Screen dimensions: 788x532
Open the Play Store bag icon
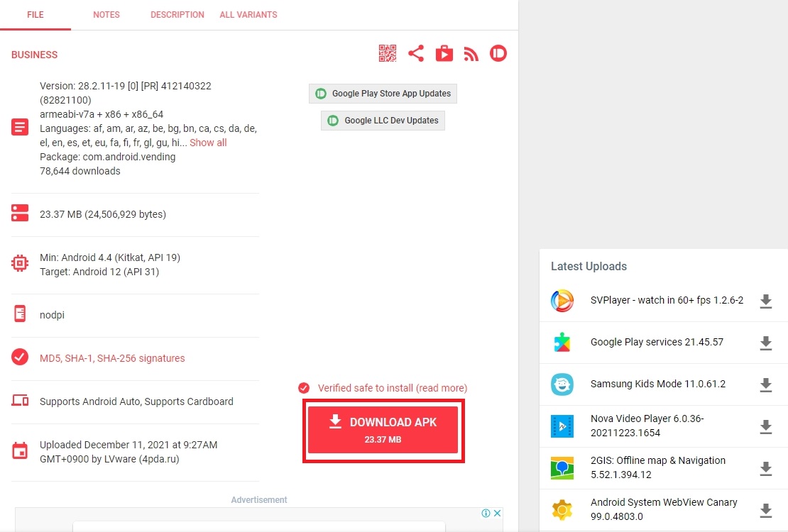444,53
